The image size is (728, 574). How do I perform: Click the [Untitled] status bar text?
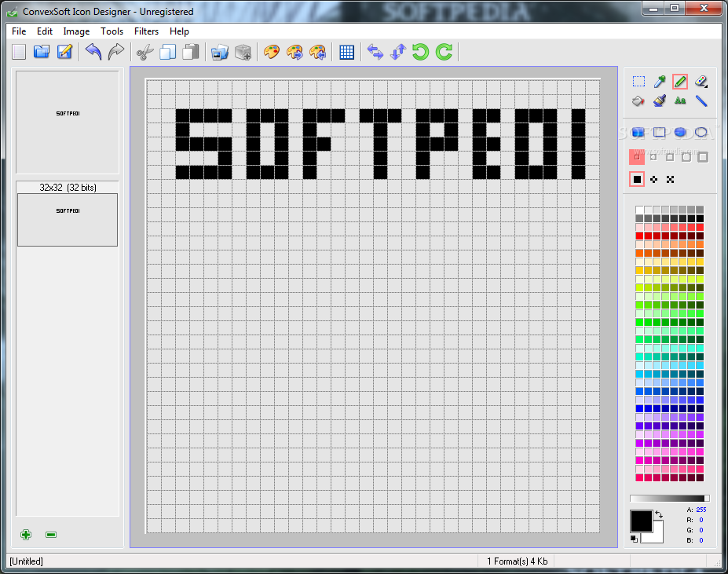[x=26, y=561]
